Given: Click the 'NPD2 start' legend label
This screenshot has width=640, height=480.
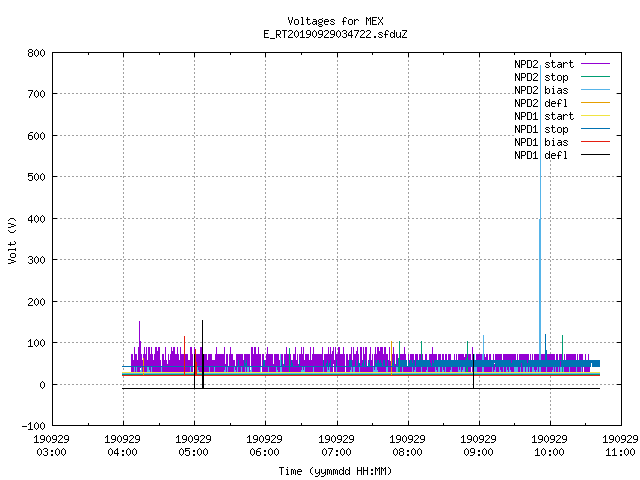Looking at the screenshot, I should [x=544, y=64].
